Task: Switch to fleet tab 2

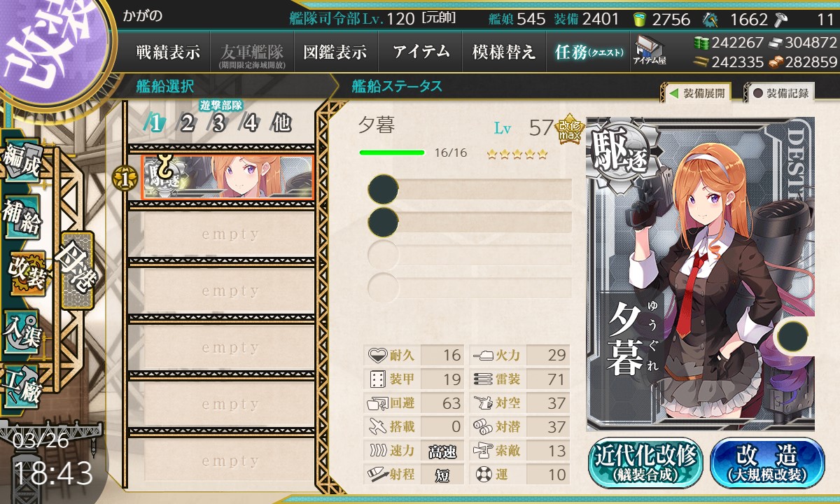Action: click(x=187, y=123)
